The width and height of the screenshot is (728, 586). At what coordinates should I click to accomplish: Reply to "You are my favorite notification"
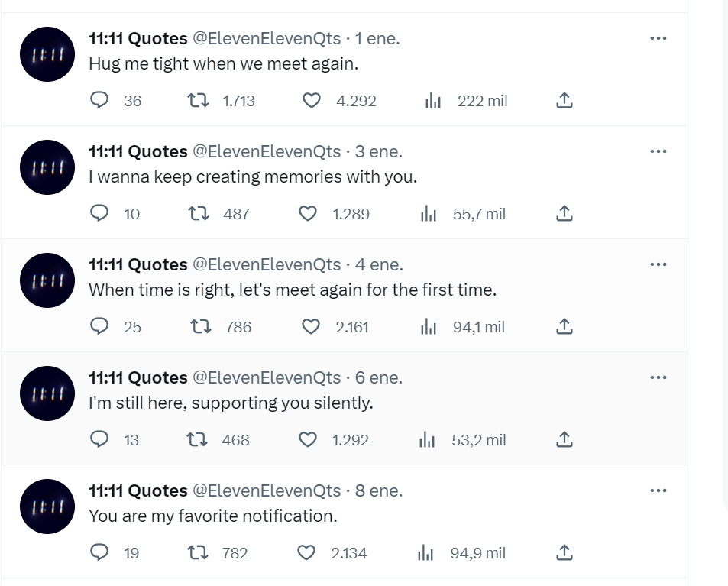coord(99,552)
